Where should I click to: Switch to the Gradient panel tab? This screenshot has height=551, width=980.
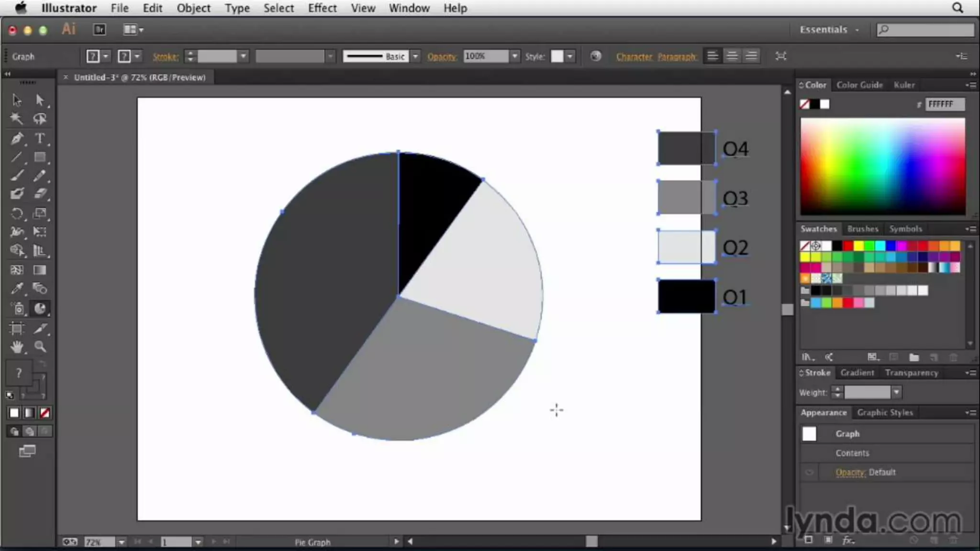click(x=857, y=373)
